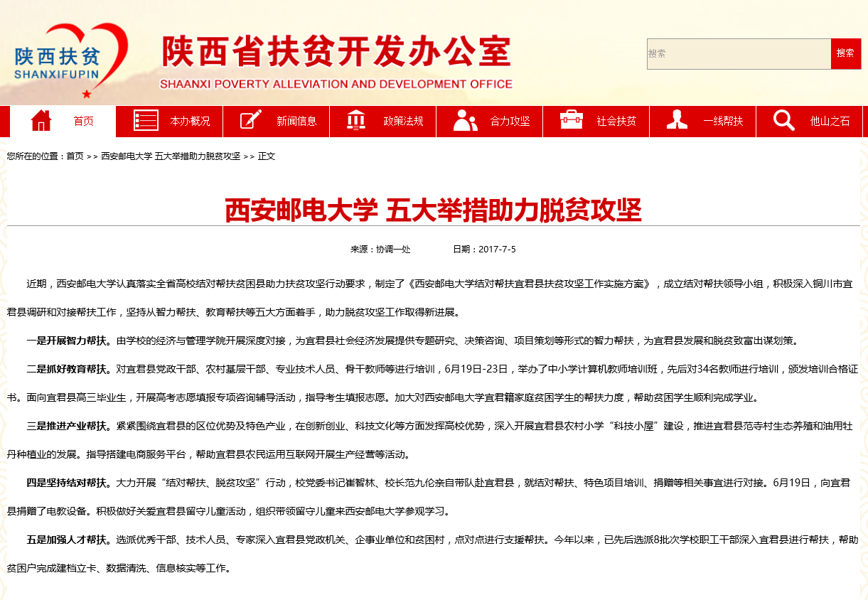This screenshot has height=600, width=868.
Task: Select the 政策法规 menu label
Action: point(403,122)
